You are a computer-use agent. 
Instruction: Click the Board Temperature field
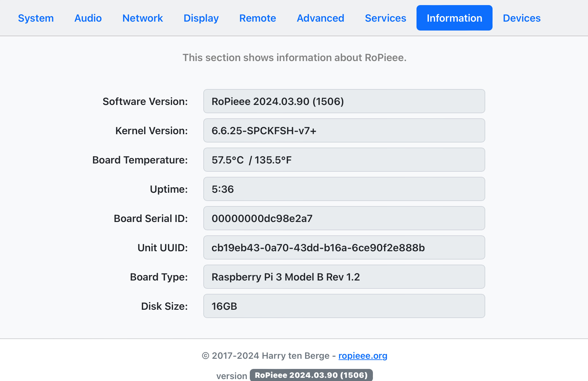[344, 160]
